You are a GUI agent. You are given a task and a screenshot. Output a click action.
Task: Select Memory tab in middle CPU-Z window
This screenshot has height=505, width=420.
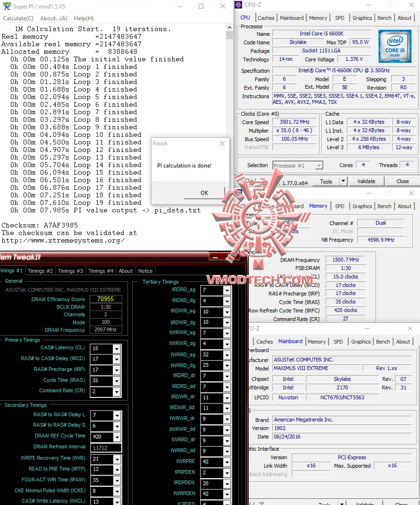coord(318,206)
